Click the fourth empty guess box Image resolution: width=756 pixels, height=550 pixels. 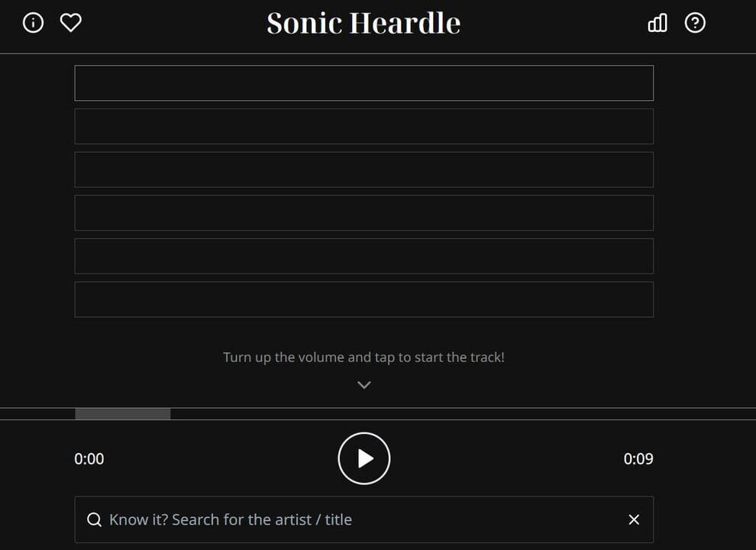coord(363,212)
